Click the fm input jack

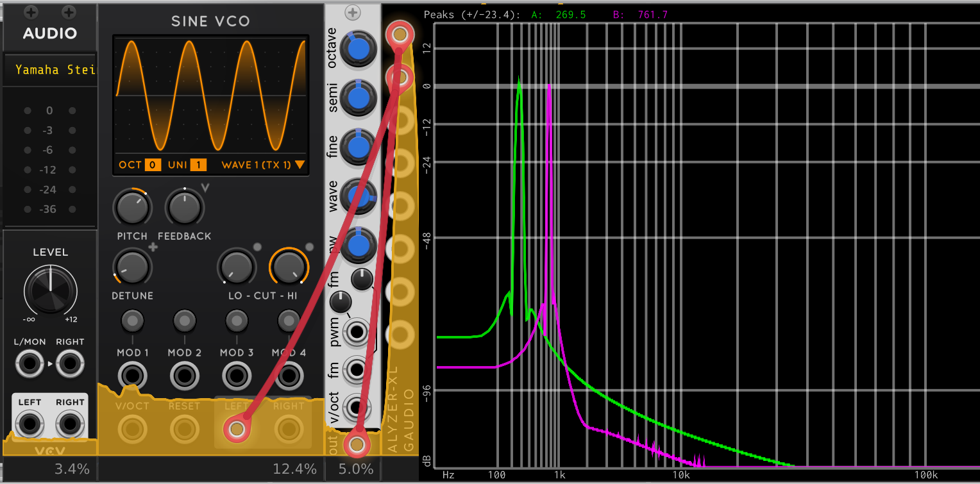357,370
